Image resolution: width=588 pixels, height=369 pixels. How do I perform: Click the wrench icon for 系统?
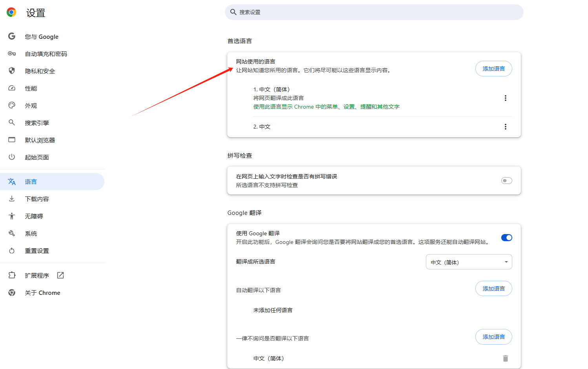pyautogui.click(x=12, y=233)
